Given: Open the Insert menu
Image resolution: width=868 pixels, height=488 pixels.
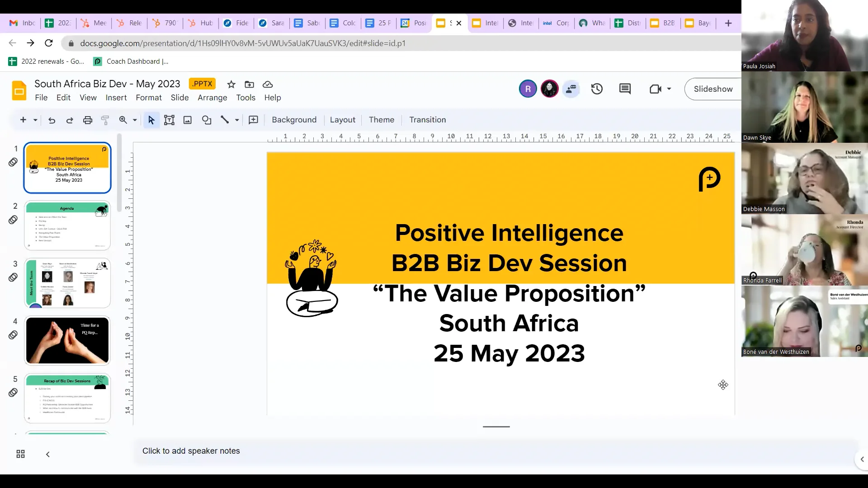Looking at the screenshot, I should pos(116,98).
